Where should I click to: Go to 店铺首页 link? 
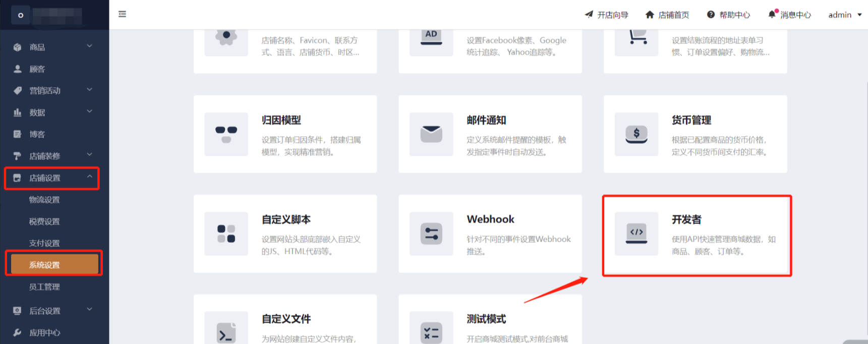(667, 15)
